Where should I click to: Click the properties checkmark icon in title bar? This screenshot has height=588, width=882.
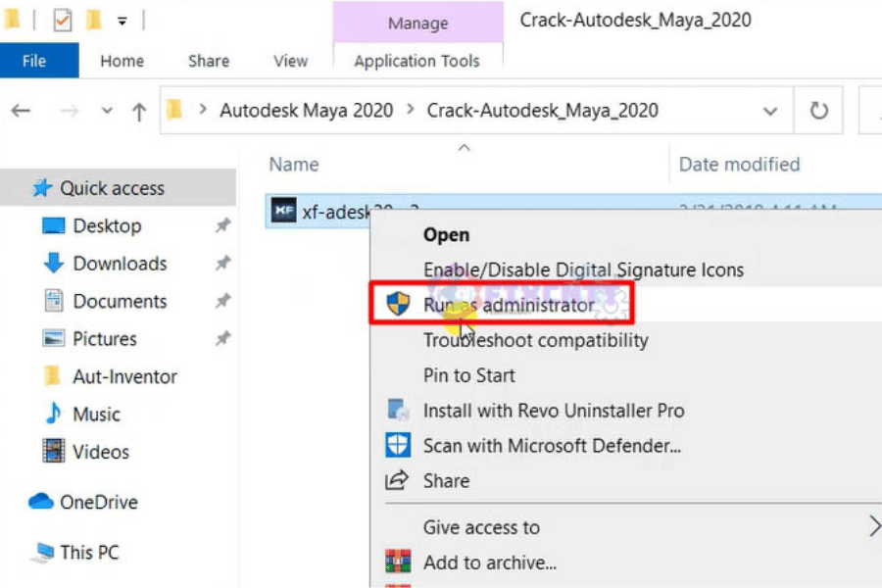click(x=63, y=20)
